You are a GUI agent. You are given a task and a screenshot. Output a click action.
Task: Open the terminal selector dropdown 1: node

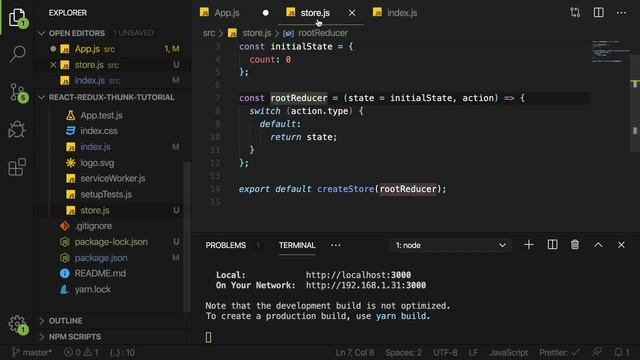450,245
